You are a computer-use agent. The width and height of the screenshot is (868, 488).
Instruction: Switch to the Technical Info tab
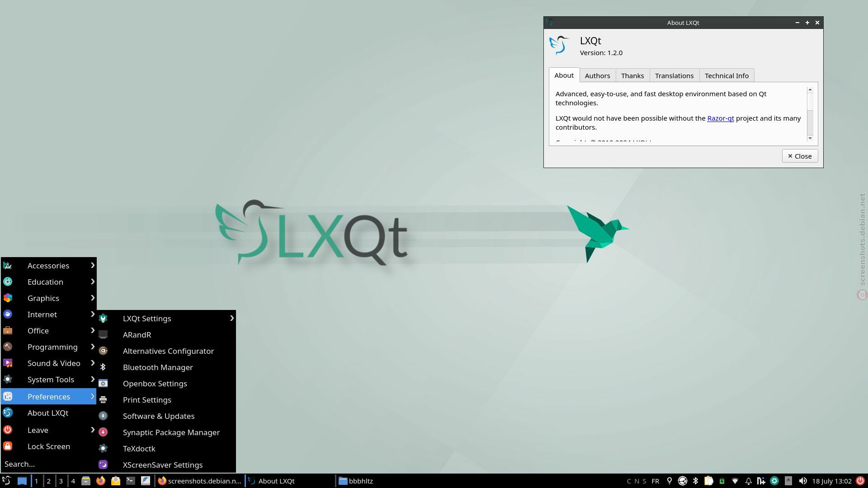coord(726,75)
